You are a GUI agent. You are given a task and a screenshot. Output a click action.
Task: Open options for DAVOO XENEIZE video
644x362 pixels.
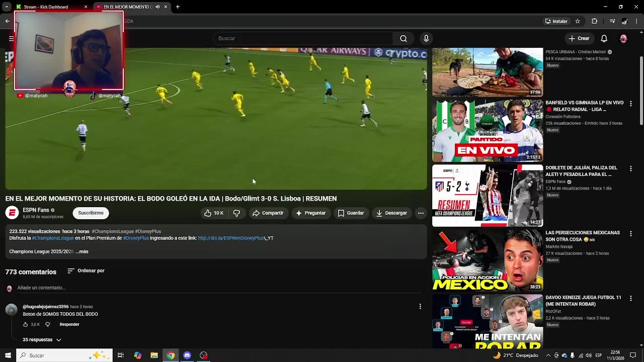[x=631, y=299]
